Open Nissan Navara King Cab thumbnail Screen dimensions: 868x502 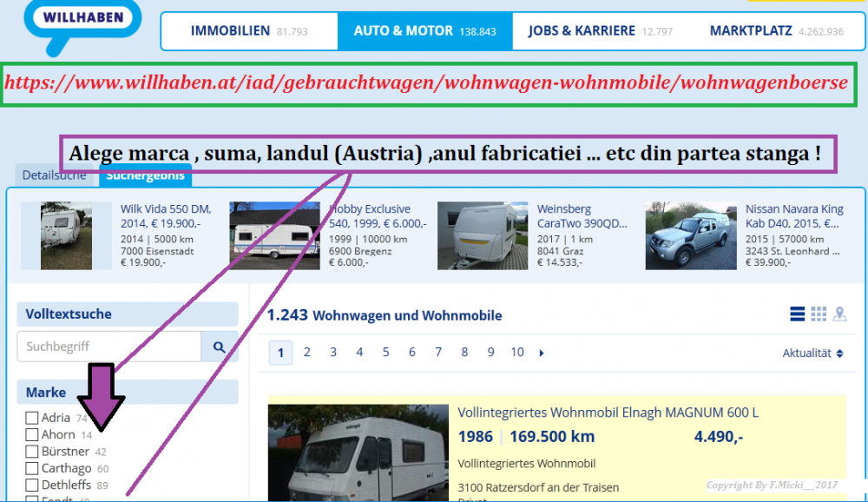click(x=691, y=235)
